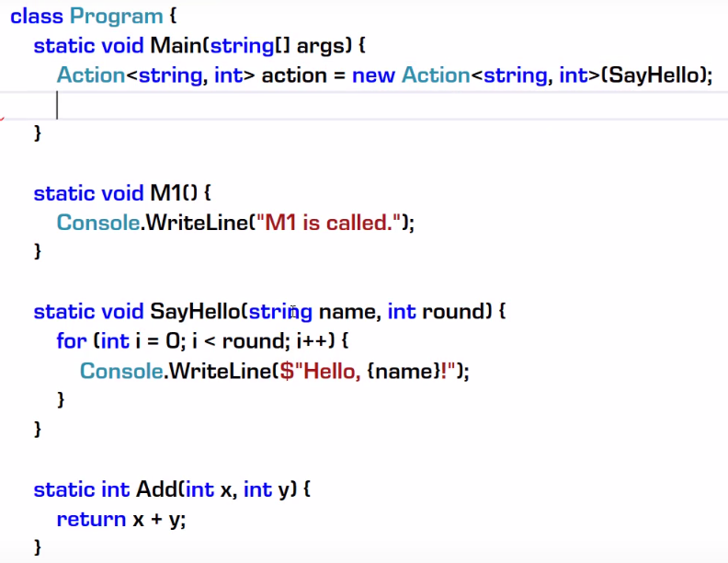The image size is (728, 563).
Task: Click the 'return' keyword
Action: click(x=91, y=520)
